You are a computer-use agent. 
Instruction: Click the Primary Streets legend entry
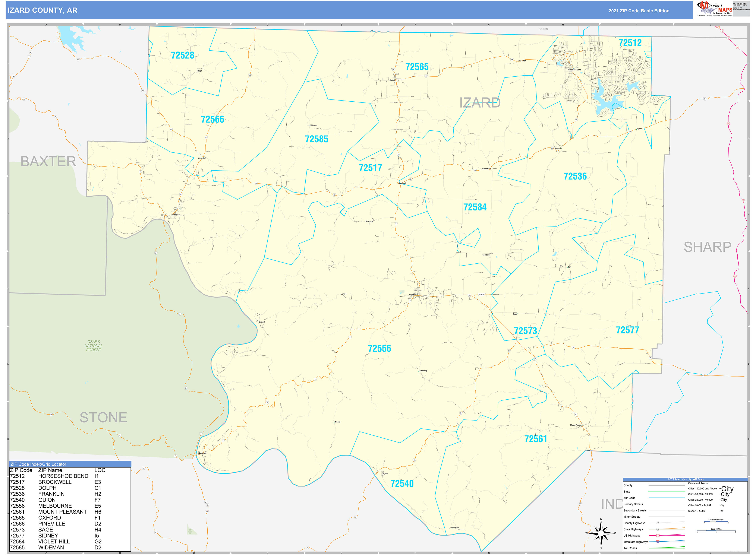click(633, 504)
